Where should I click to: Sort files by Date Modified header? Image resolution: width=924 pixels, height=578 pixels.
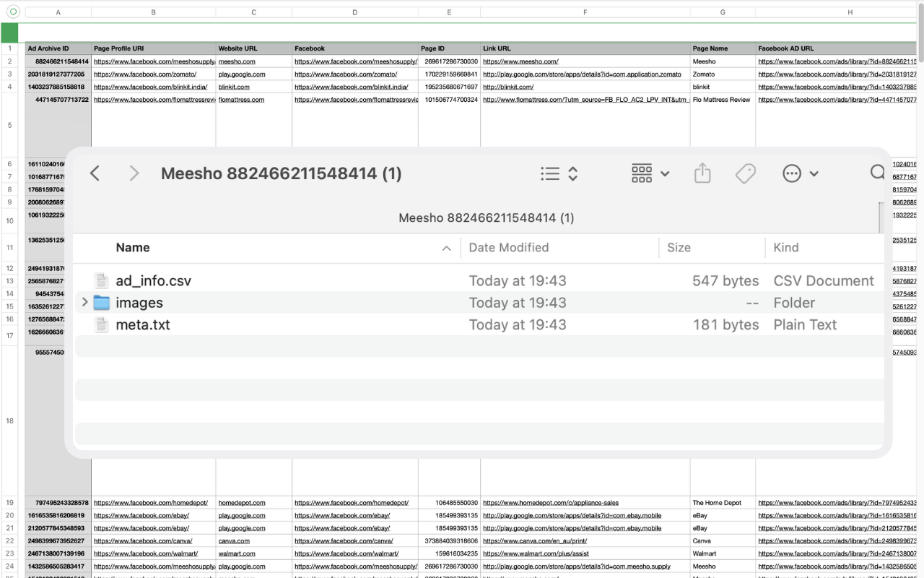509,247
